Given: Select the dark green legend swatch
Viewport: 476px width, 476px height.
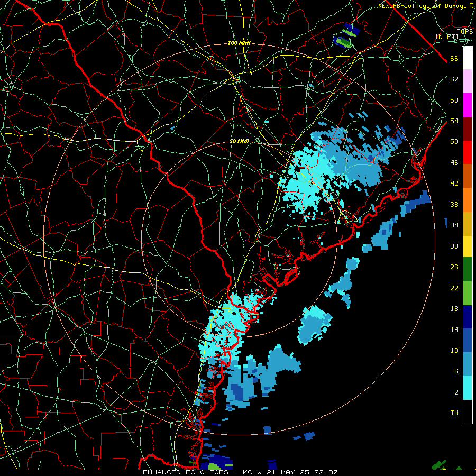Looking at the screenshot, I should tap(467, 269).
